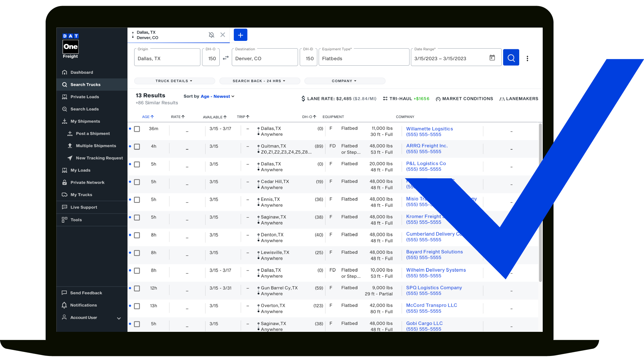Click the blue search magnifier button
The image size is (644, 362).
(x=511, y=58)
